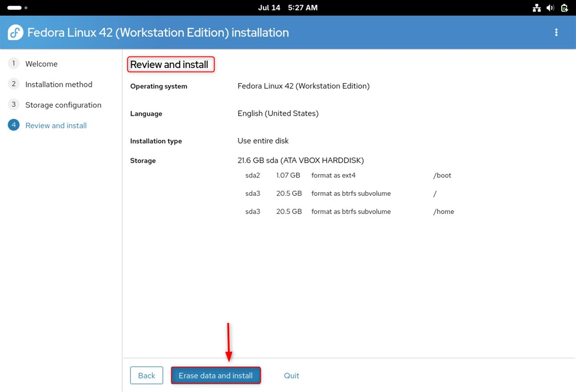576x392 pixels.
Task: Open the kebab options menu in header
Action: [x=556, y=32]
